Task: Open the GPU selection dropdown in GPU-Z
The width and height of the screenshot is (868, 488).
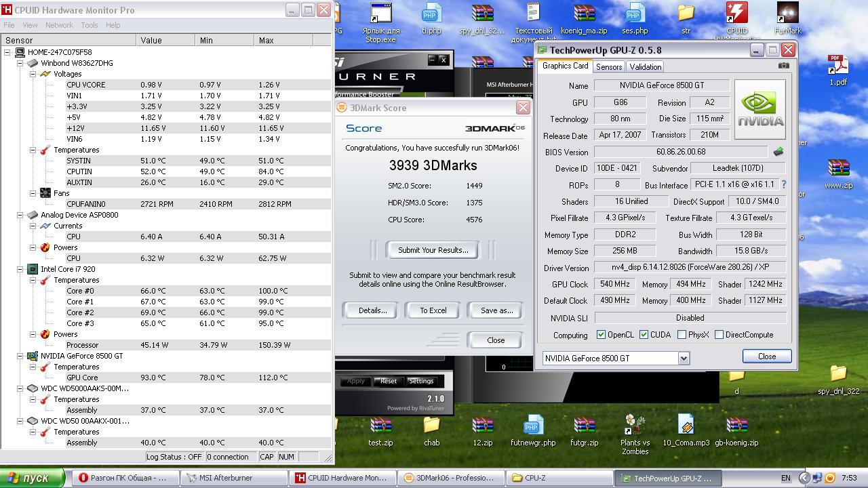Action: coord(684,358)
